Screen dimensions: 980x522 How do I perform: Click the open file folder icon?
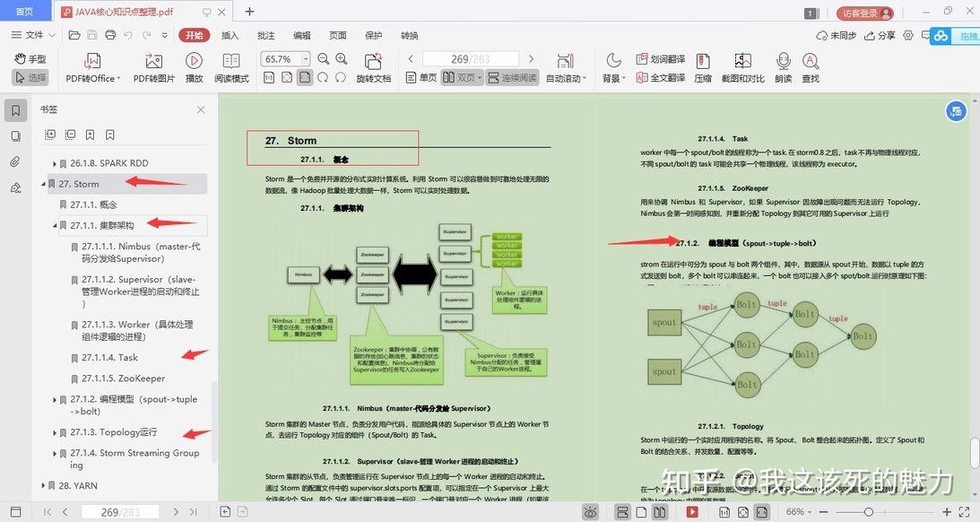click(74, 35)
